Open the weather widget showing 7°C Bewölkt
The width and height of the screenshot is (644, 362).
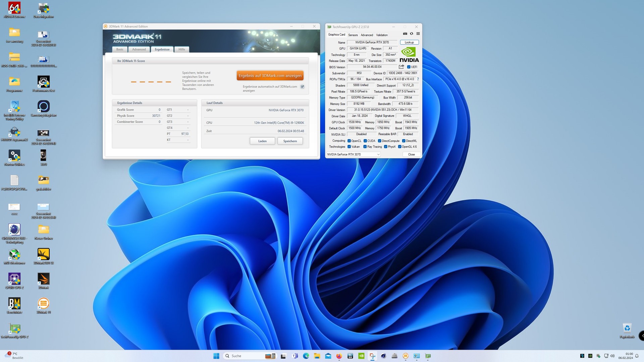[14, 356]
